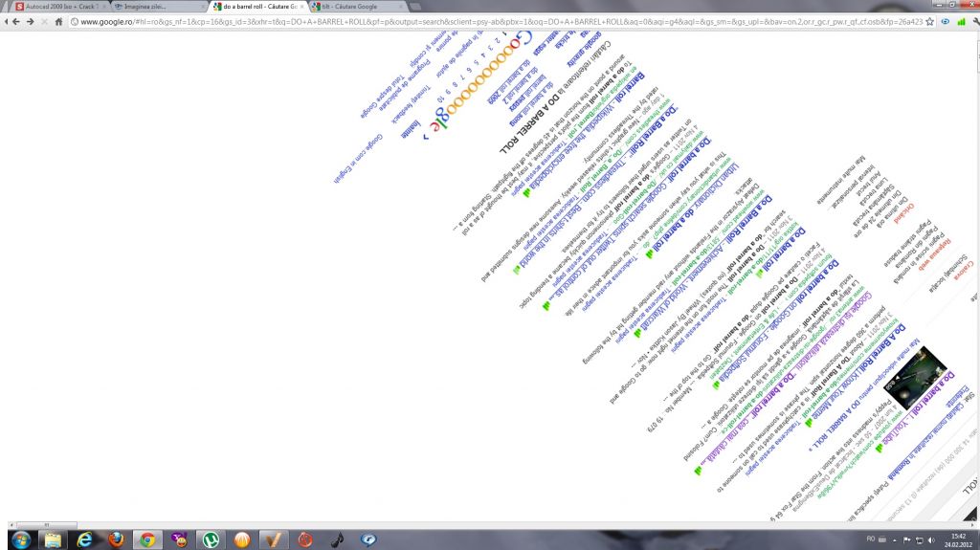
Task: Click the Google.com in English link
Action: click(358, 159)
